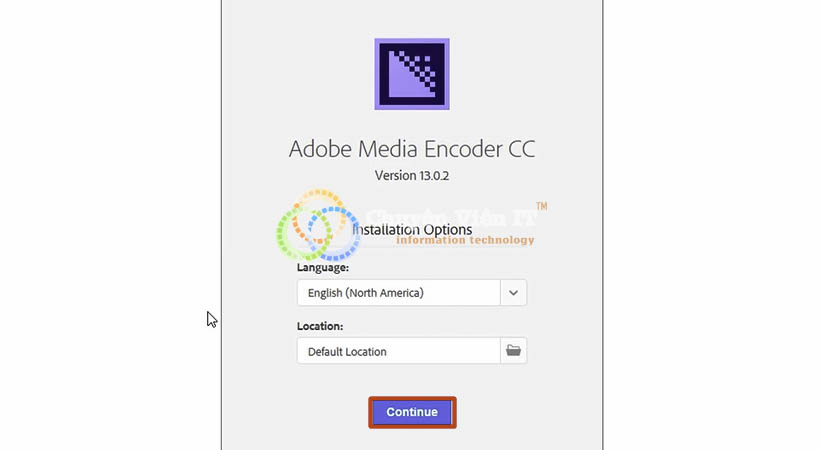
Task: Click the green dotted circle in watermark
Action: click(304, 233)
